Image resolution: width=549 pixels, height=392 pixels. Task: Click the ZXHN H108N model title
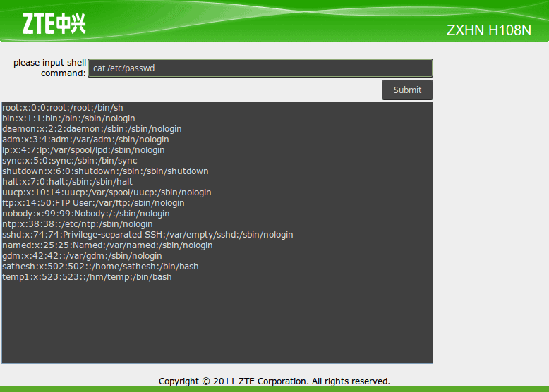pyautogui.click(x=489, y=30)
